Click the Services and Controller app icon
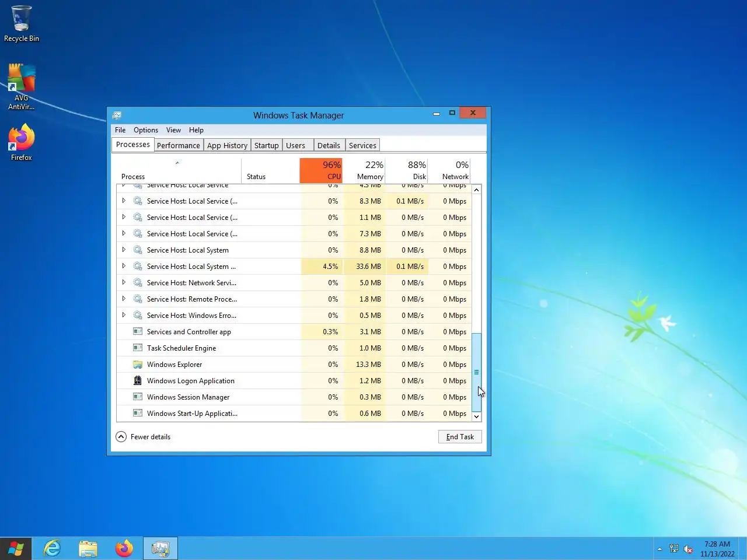This screenshot has width=747, height=560. pyautogui.click(x=138, y=331)
